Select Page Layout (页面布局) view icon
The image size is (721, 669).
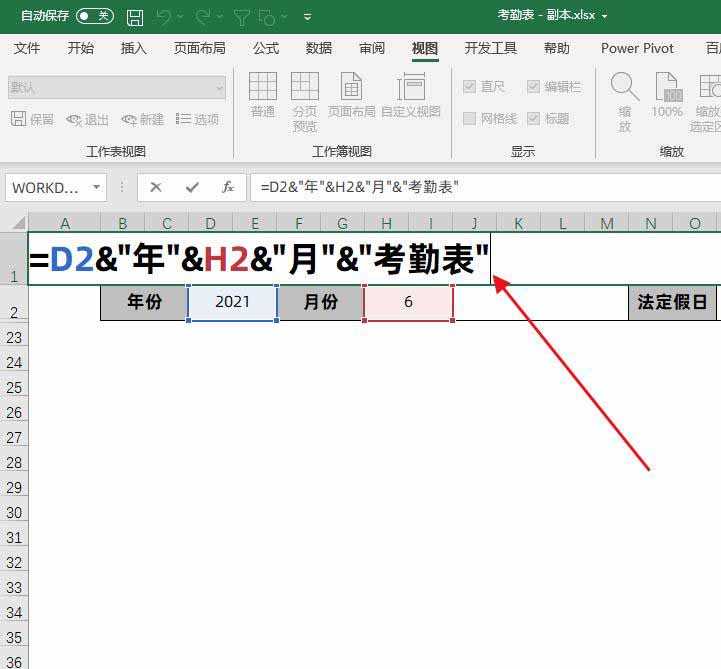point(351,95)
